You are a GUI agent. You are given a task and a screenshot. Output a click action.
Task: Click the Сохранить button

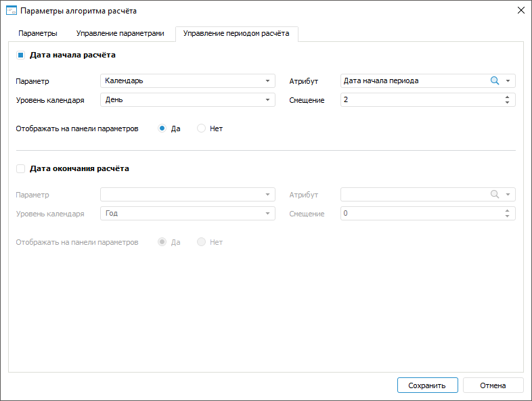click(427, 385)
